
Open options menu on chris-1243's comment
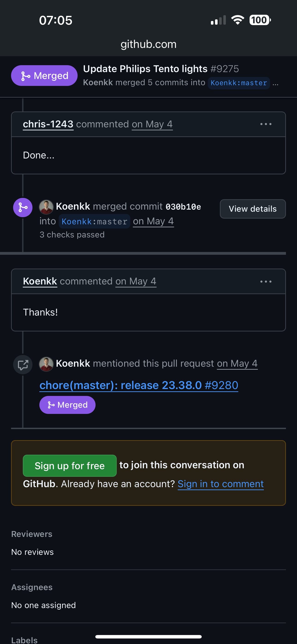coord(266,124)
